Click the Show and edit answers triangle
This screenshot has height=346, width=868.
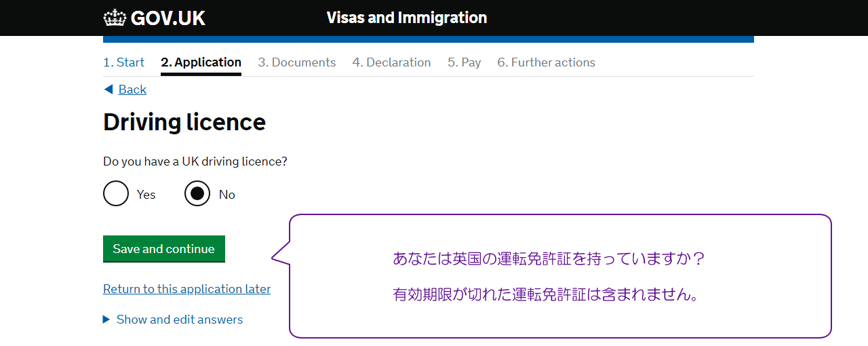click(x=106, y=320)
